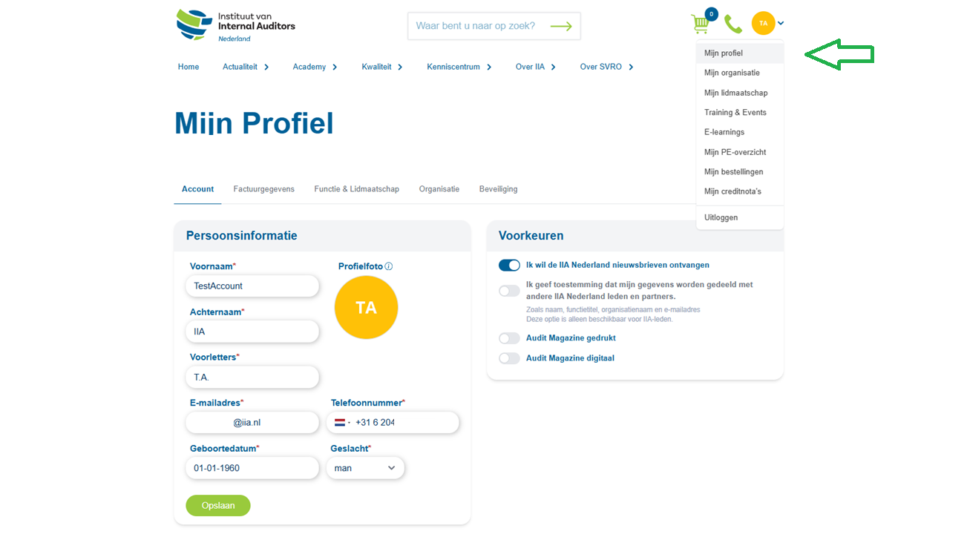The image size is (967, 560).
Task: Click the Profielfoto info icon
Action: [x=389, y=266]
